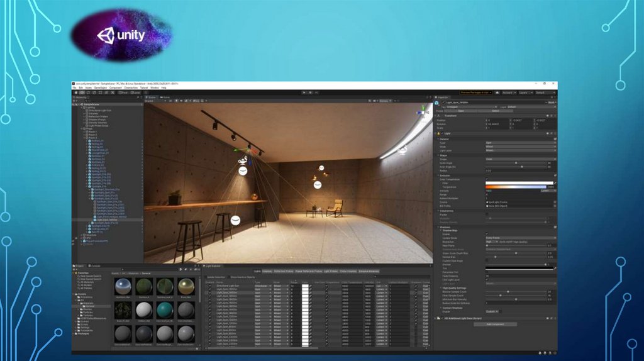The image size is (644, 361).
Task: Open the Shaded draw mode dropdown
Action: coord(155,101)
